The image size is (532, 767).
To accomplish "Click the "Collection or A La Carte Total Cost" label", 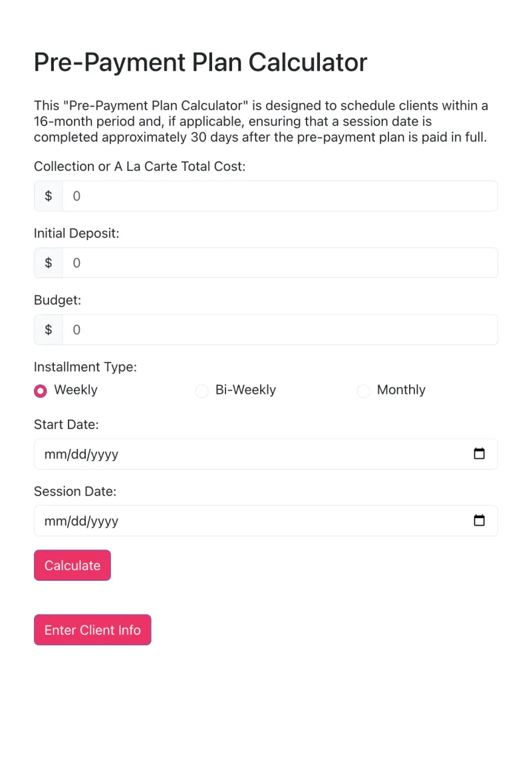I will (140, 166).
